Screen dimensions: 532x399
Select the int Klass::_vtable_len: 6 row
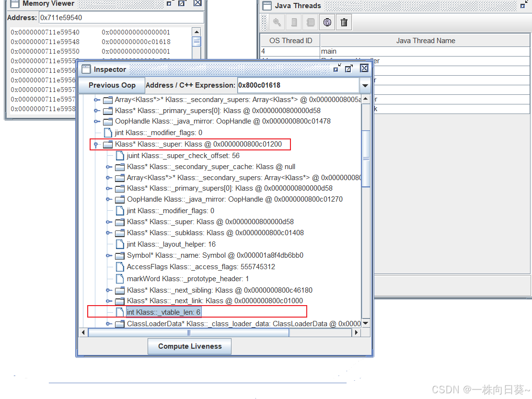[163, 312]
